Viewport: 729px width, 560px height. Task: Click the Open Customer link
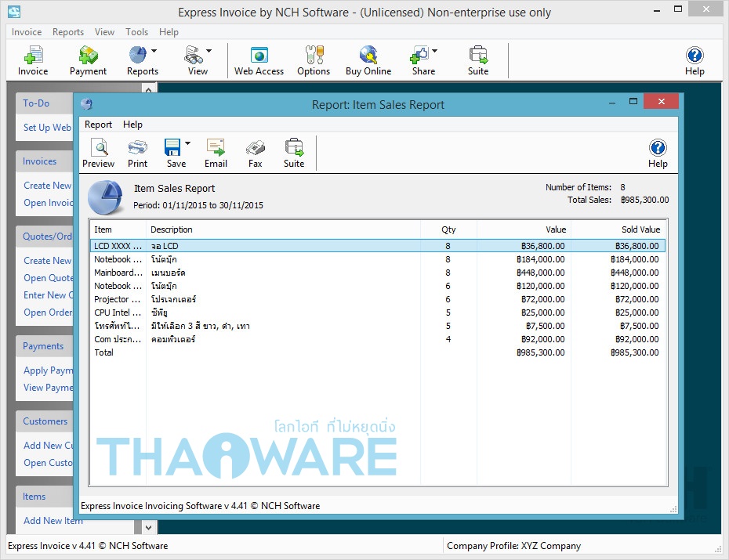pos(48,463)
